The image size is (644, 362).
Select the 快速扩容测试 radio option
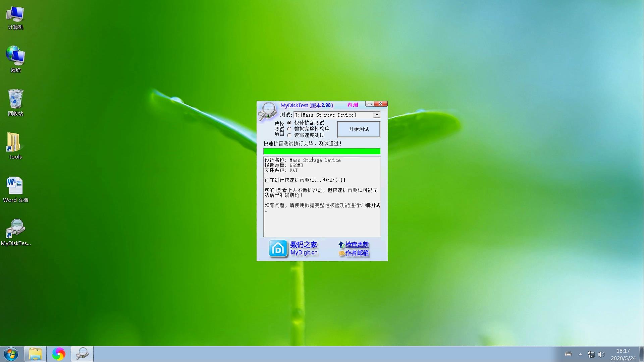289,123
